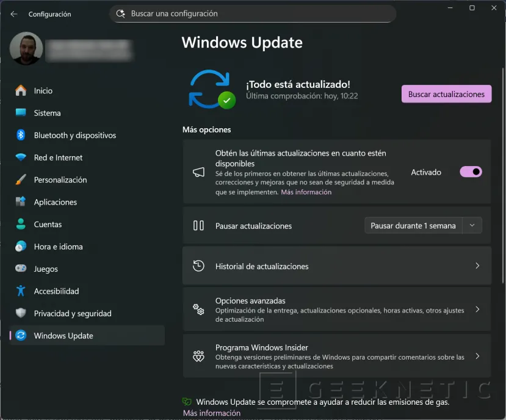The width and height of the screenshot is (506, 420).
Task: Open the Más información link about emissions
Action: pos(212,412)
